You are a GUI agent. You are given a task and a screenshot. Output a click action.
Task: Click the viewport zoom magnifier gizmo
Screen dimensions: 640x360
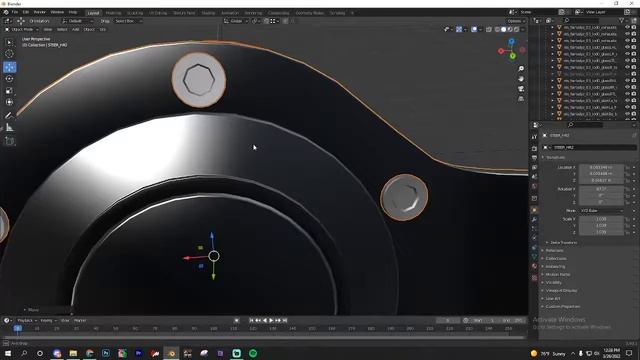coord(521,69)
